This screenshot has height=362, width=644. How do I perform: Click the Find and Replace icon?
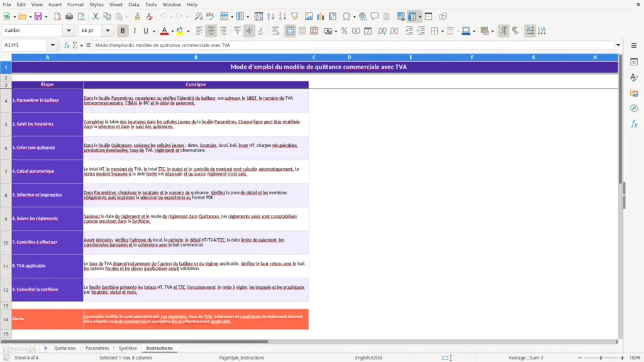pyautogui.click(x=198, y=16)
